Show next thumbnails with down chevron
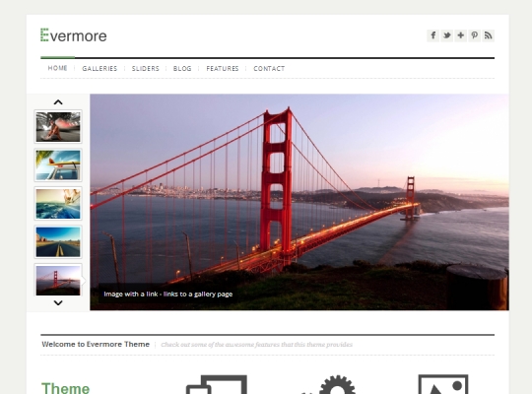 (x=58, y=302)
